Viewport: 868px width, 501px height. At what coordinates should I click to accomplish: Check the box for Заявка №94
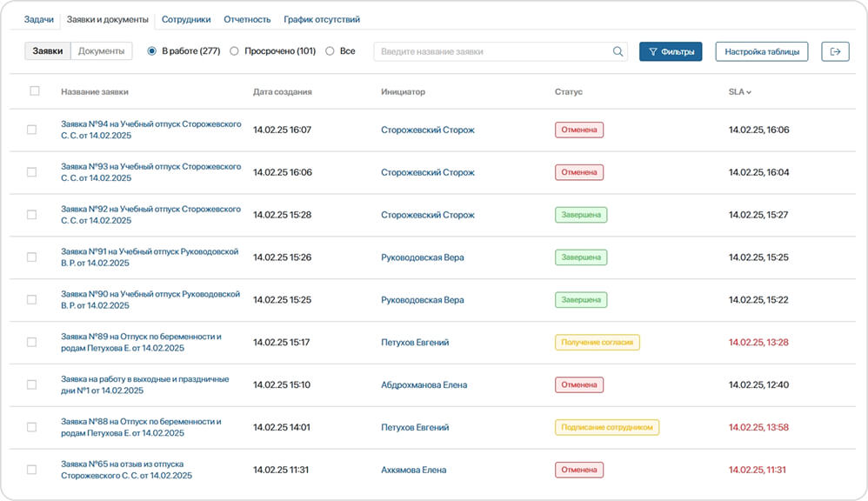click(32, 130)
